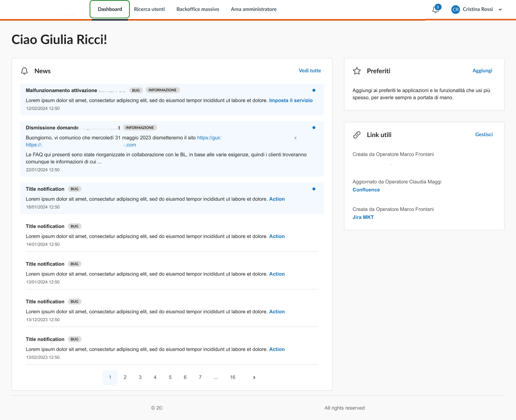Expand the Cristina Rossi user menu
The height and width of the screenshot is (420, 516).
500,9
